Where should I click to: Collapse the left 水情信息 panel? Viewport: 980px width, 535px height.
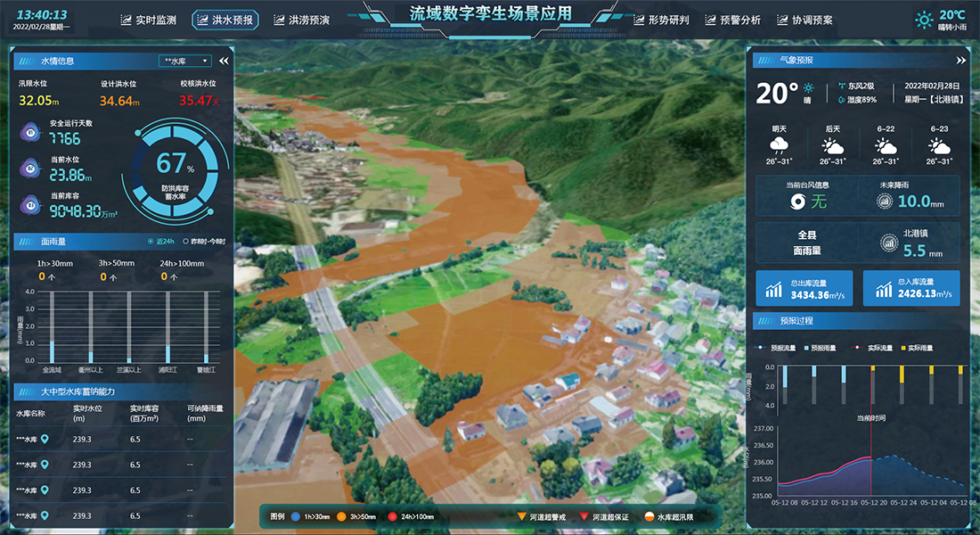[223, 62]
